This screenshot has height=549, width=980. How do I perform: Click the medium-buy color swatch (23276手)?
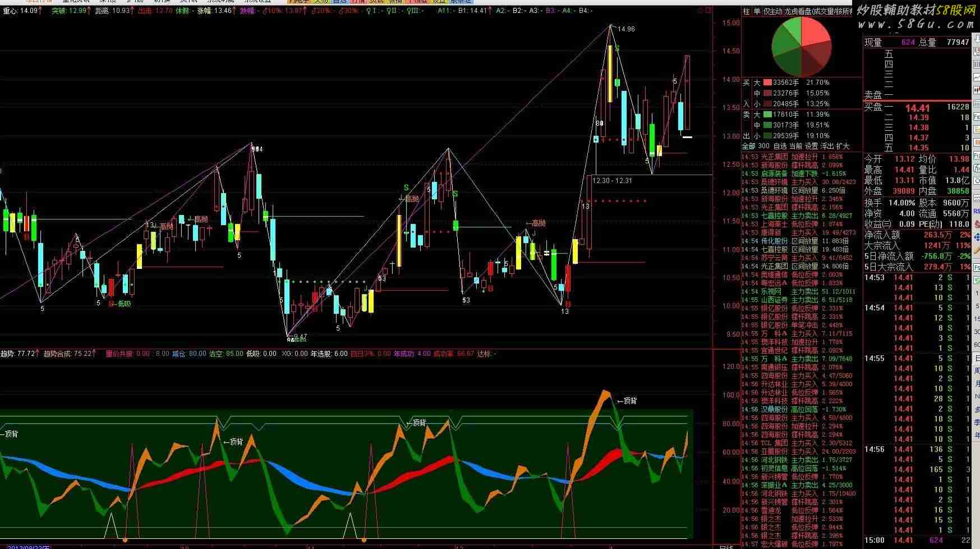(x=767, y=93)
